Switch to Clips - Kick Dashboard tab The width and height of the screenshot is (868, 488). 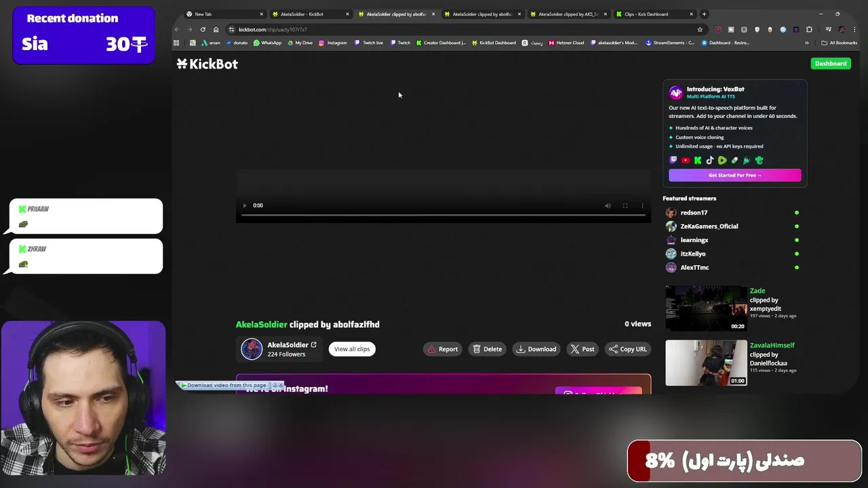(x=653, y=14)
